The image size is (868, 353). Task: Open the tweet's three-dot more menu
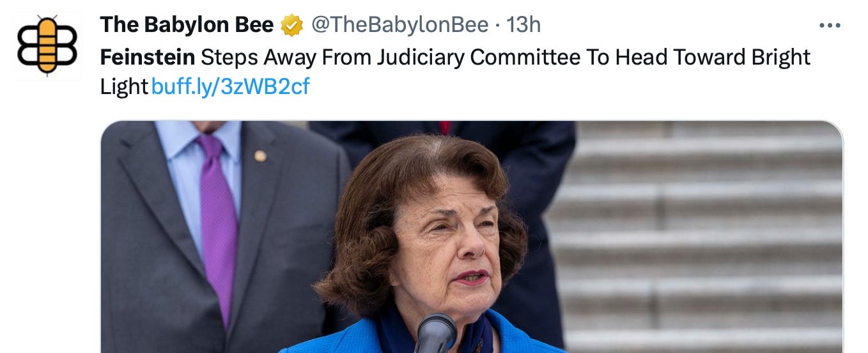[x=830, y=26]
